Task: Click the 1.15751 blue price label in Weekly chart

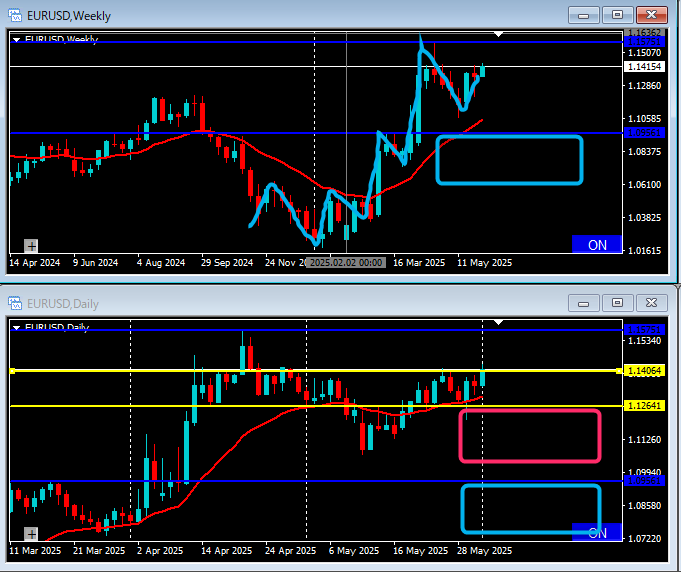Action: (x=645, y=42)
